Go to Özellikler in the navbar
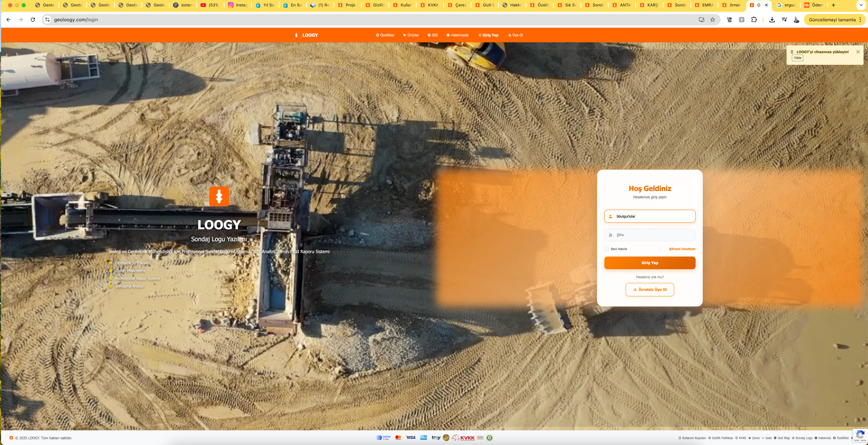Viewport: 868px width, 445px height. [385, 35]
